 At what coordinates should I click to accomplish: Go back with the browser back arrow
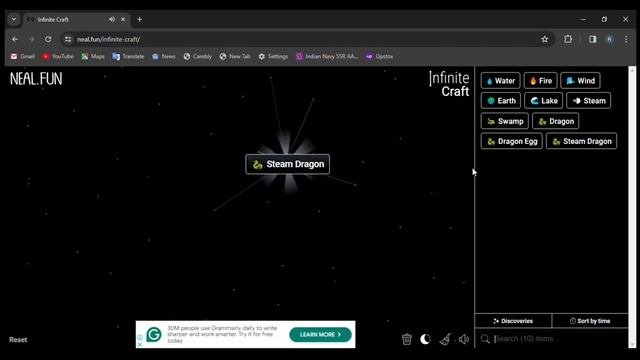click(15, 39)
